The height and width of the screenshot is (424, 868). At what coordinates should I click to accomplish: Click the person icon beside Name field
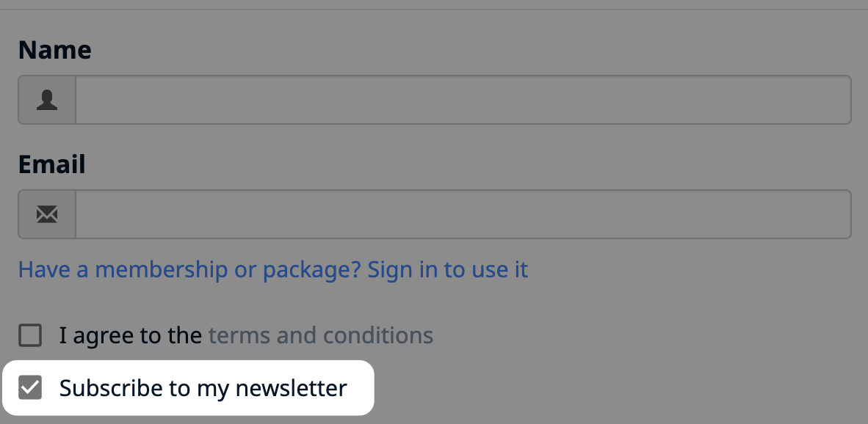[x=47, y=100]
